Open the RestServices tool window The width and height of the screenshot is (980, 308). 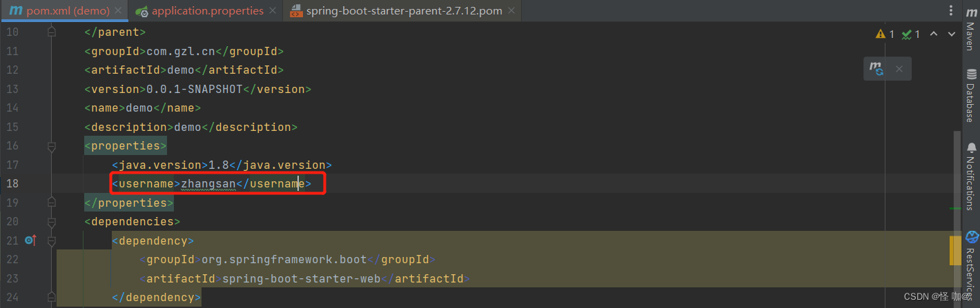(x=971, y=267)
